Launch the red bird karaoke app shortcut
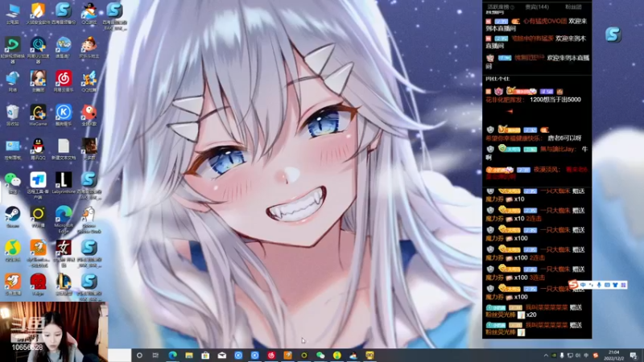644x362 pixels. point(89,115)
